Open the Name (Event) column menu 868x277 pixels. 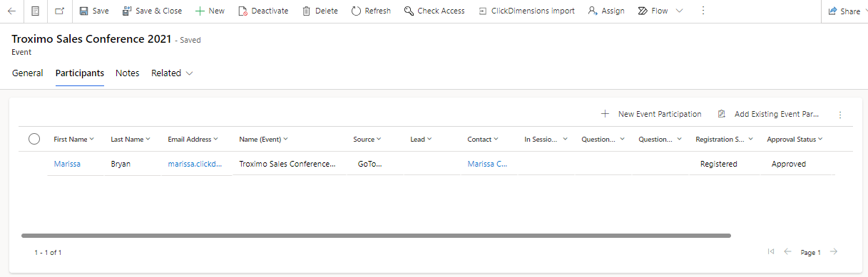263,140
